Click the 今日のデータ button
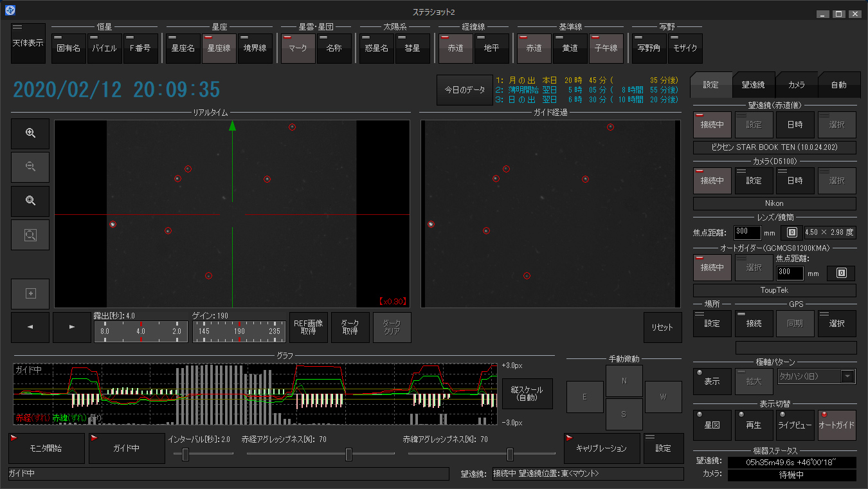 point(464,90)
